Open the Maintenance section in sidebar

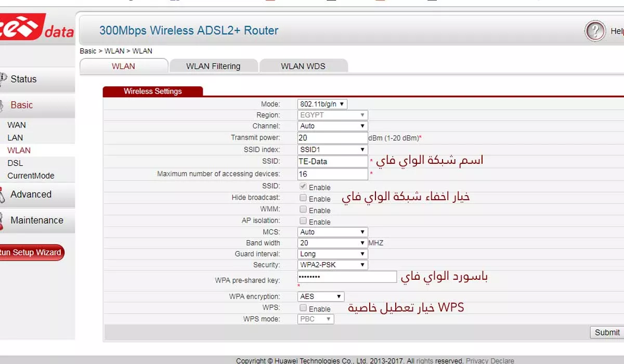37,220
